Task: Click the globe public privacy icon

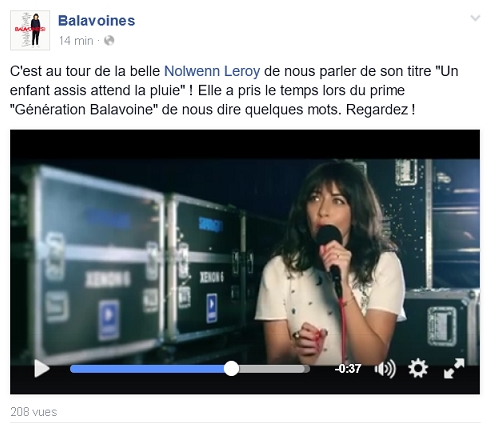Action: click(x=109, y=41)
